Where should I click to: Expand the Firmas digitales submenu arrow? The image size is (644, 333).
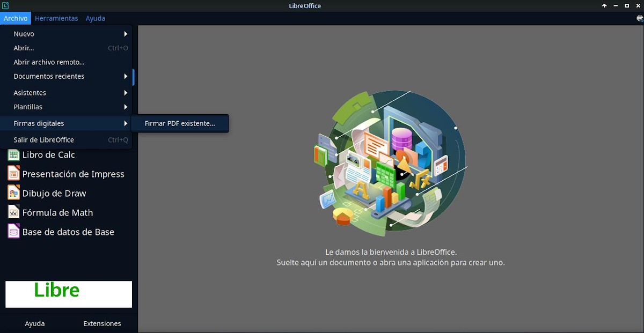point(126,123)
